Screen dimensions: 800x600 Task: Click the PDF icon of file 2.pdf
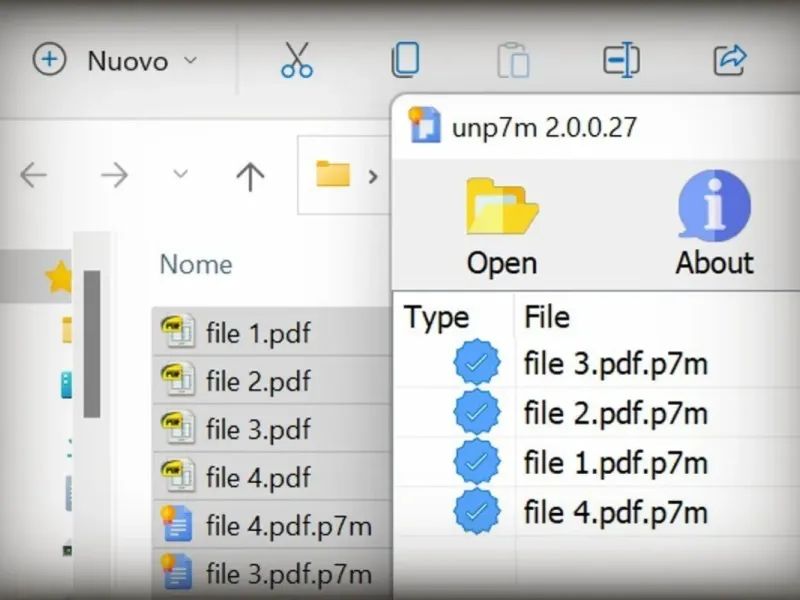(x=177, y=379)
